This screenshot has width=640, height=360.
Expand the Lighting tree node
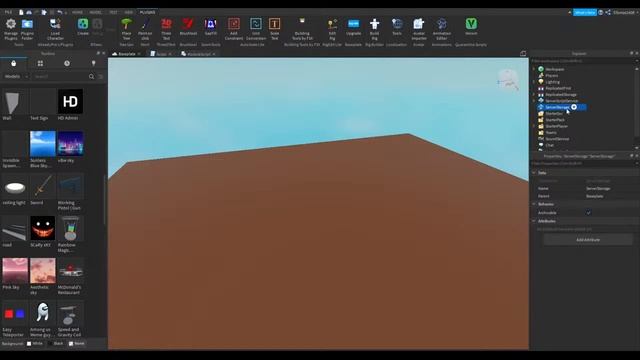(534, 82)
